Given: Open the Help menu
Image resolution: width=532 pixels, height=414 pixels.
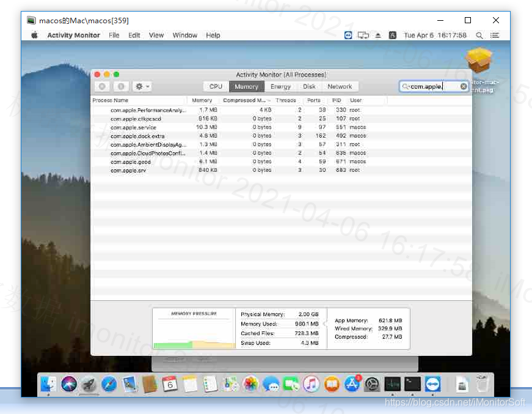Looking at the screenshot, I should pyautogui.click(x=213, y=35).
